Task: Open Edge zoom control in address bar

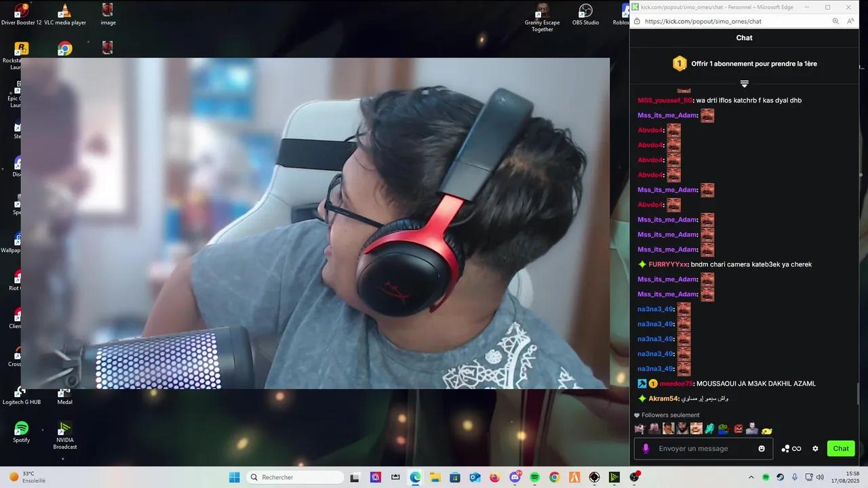Action: click(835, 21)
